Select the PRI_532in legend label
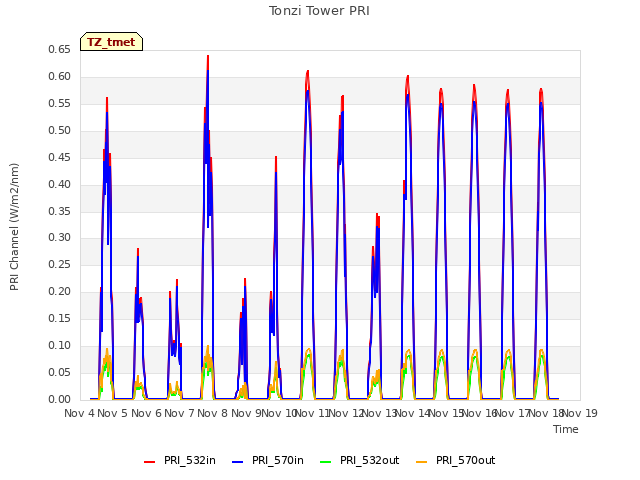 point(190,460)
